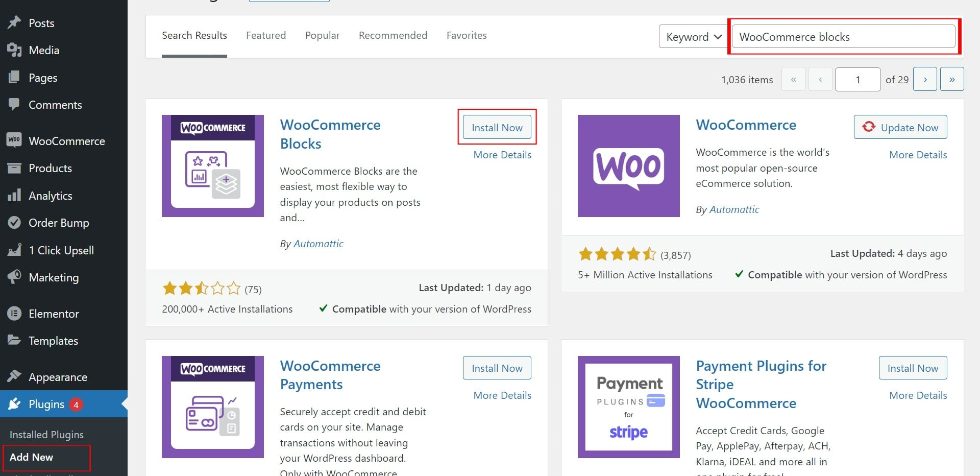Screen dimensions: 980x476
Task: Click the star rating of WooCommerce plugin
Action: click(x=618, y=254)
